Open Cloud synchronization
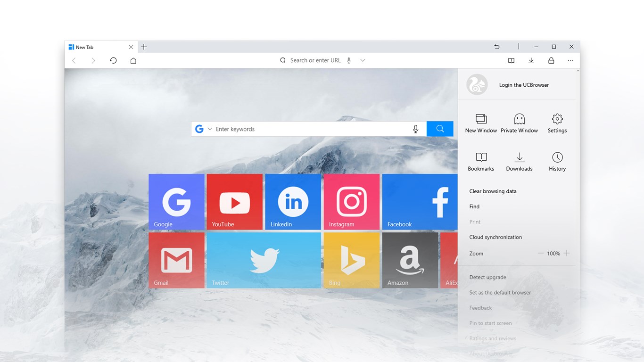This screenshot has height=362, width=644. tap(495, 237)
